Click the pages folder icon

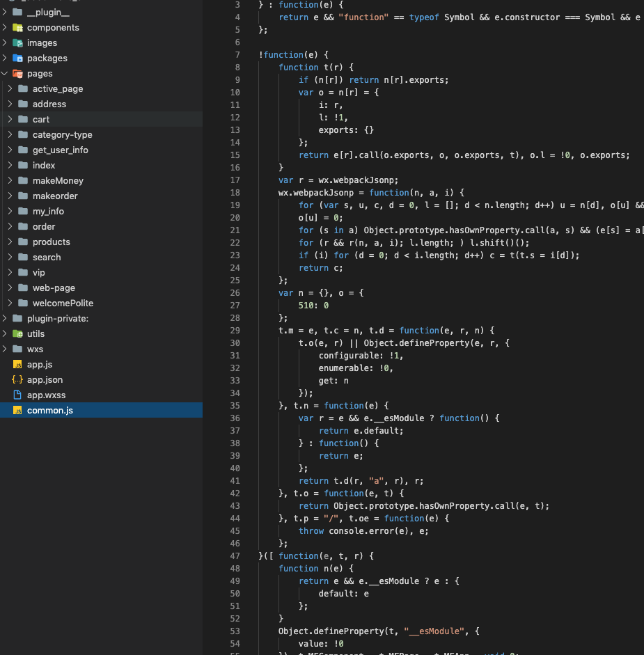pos(17,74)
